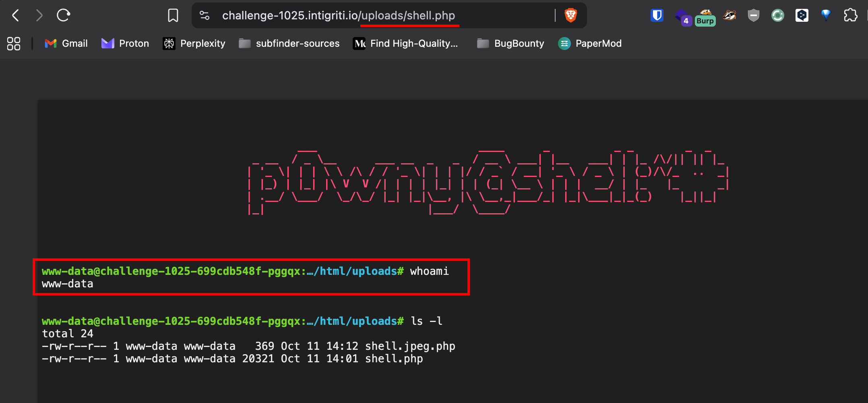Image resolution: width=868 pixels, height=403 pixels.
Task: Open the Perplexity bookmark
Action: coord(194,44)
